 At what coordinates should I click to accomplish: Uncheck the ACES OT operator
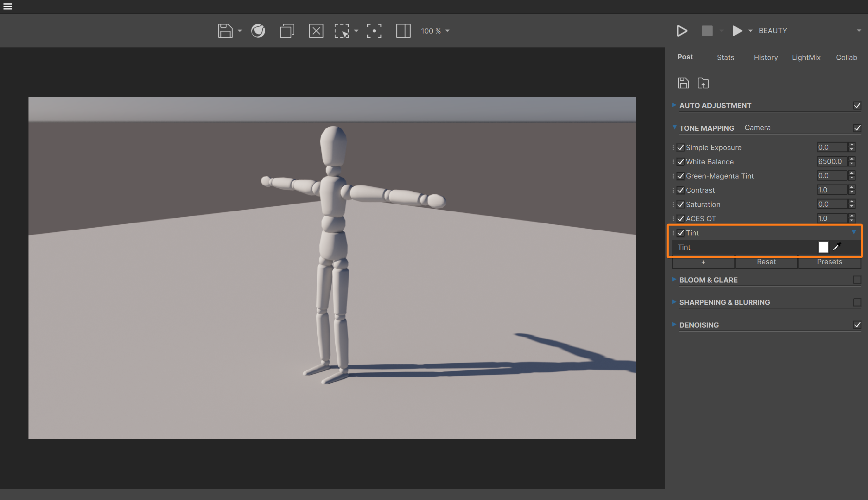680,219
